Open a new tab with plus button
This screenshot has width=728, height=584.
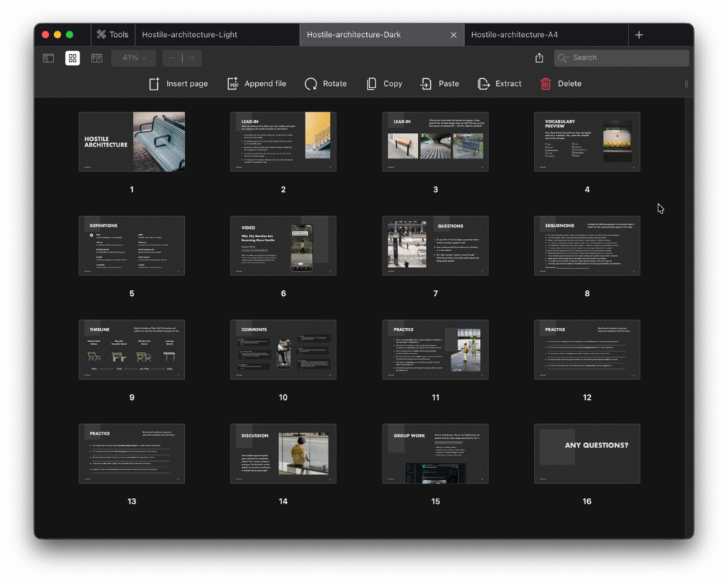[x=638, y=35]
